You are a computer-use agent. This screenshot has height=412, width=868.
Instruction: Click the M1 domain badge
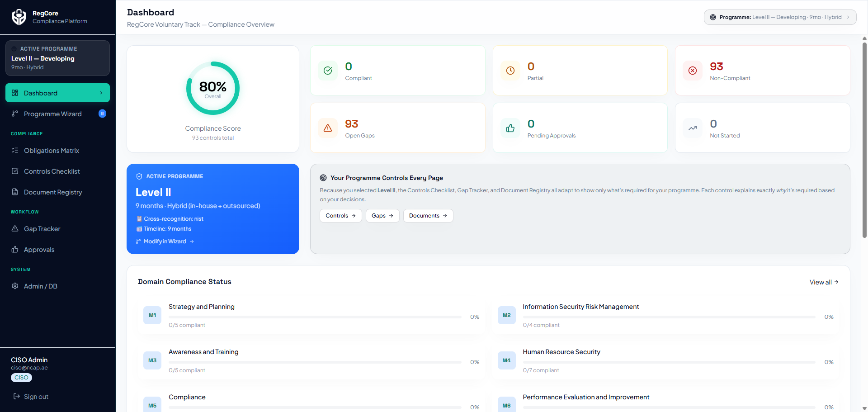152,315
